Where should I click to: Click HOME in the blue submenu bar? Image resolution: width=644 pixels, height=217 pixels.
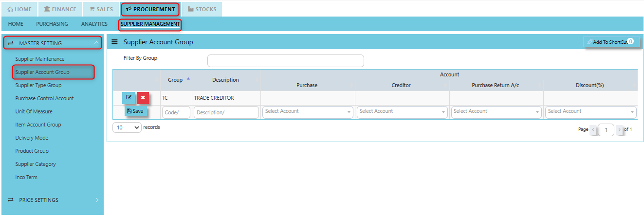(16, 24)
